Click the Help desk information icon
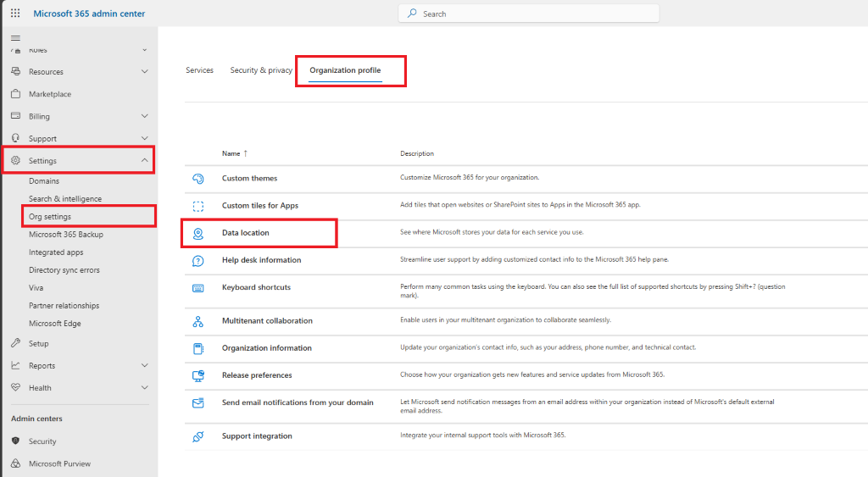Viewport: 868px width, 477px height. [x=198, y=261]
